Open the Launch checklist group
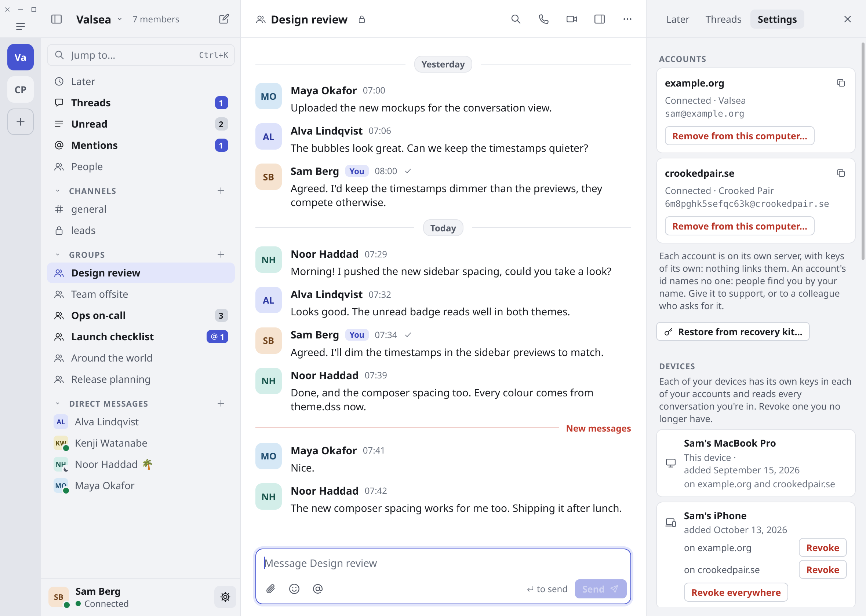Image resolution: width=866 pixels, height=616 pixels. click(x=141, y=337)
